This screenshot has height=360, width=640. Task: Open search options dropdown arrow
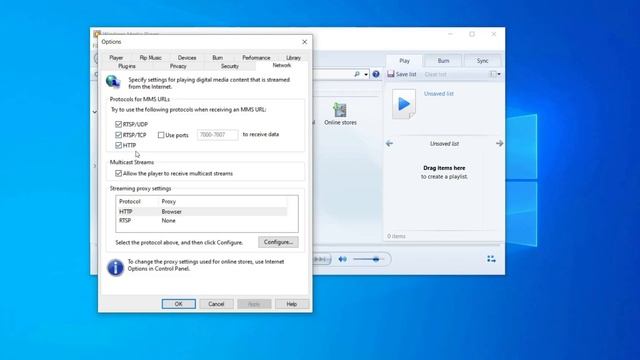(366, 75)
